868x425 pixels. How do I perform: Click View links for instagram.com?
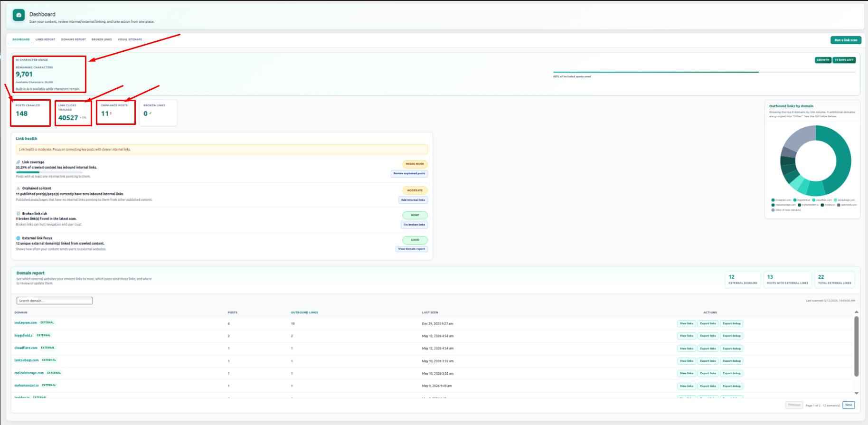point(687,323)
